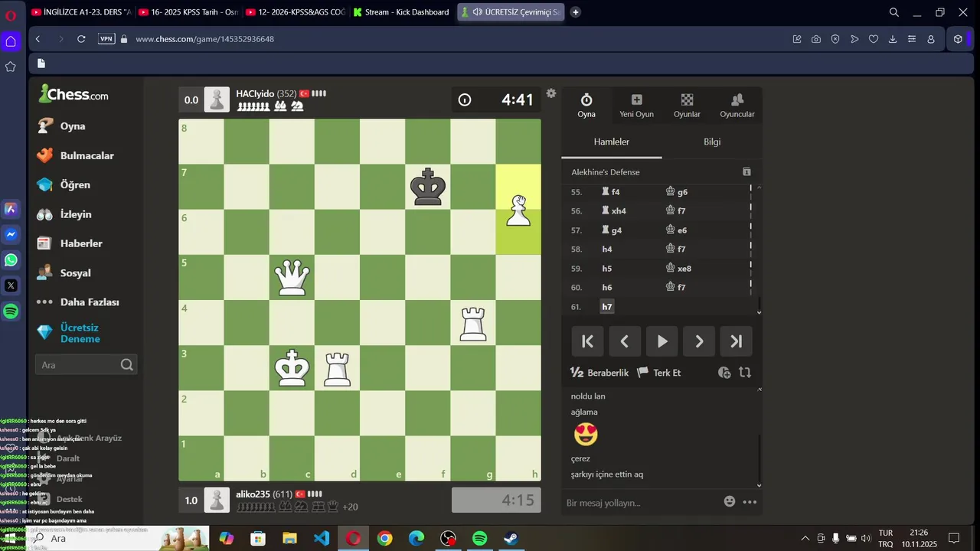Select move 55 rook f4

click(x=611, y=192)
